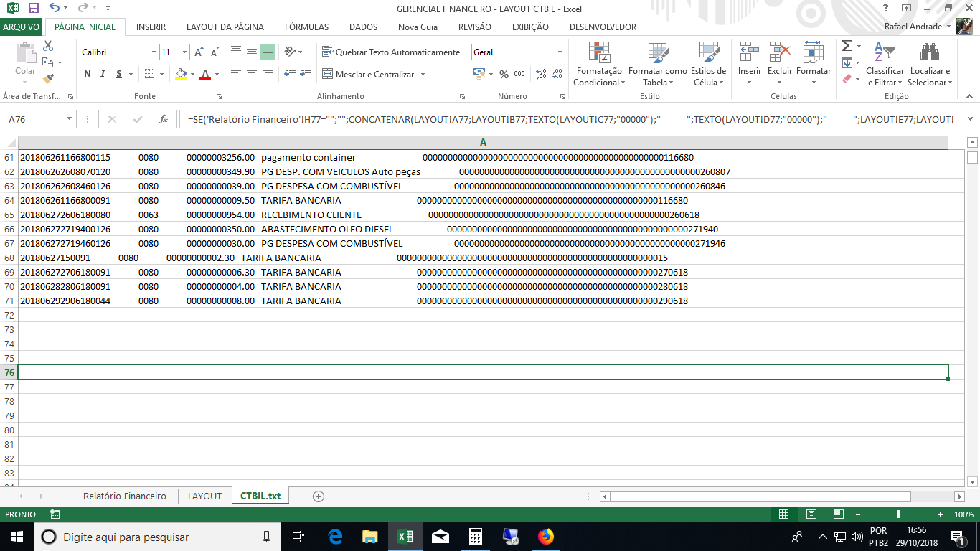This screenshot has height=551, width=980.
Task: Switch to the INSERIR ribbon tab
Action: 151,27
